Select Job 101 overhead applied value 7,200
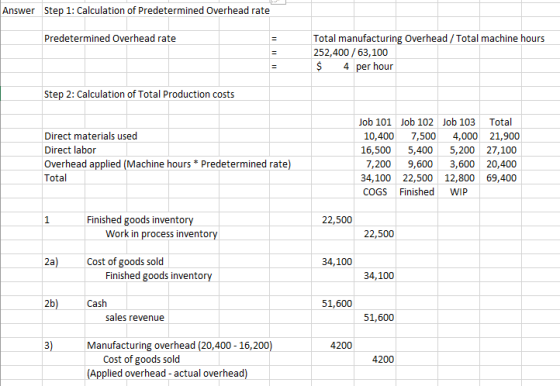This screenshot has height=386, width=560. point(379,164)
